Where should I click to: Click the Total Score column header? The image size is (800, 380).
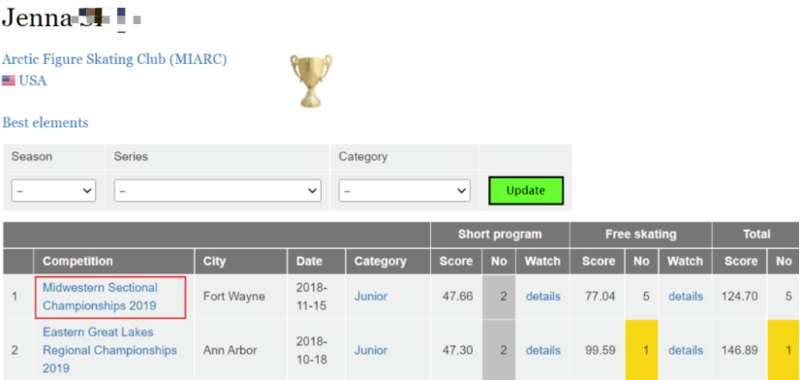(740, 261)
